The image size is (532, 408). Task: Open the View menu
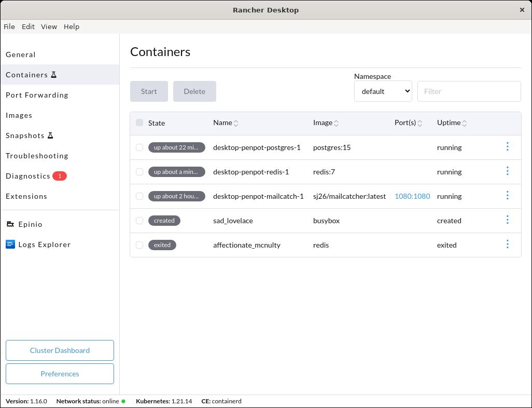pyautogui.click(x=49, y=26)
